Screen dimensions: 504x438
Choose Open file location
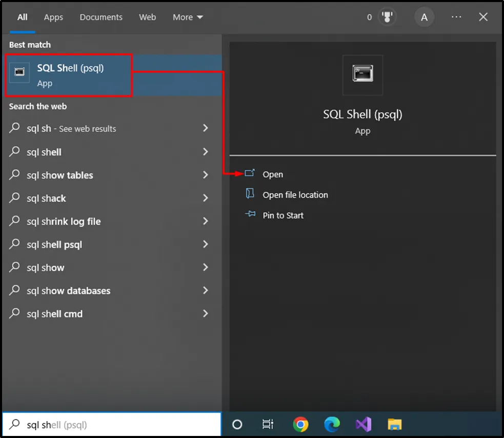pos(295,195)
